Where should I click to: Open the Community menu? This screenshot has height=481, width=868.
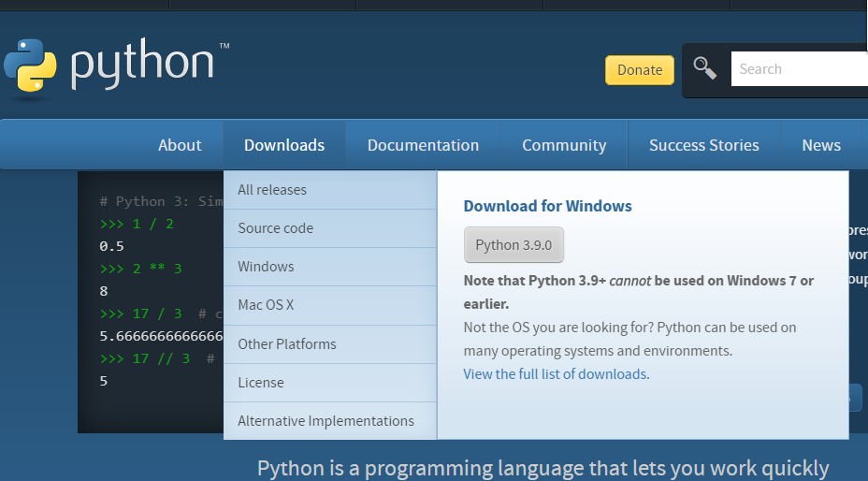[x=564, y=145]
